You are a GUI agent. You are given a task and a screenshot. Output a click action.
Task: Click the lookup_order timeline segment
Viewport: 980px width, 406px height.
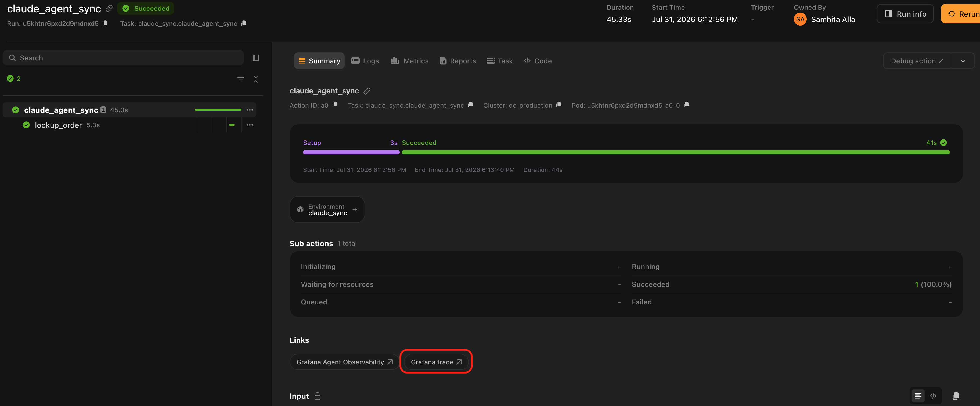coord(232,125)
